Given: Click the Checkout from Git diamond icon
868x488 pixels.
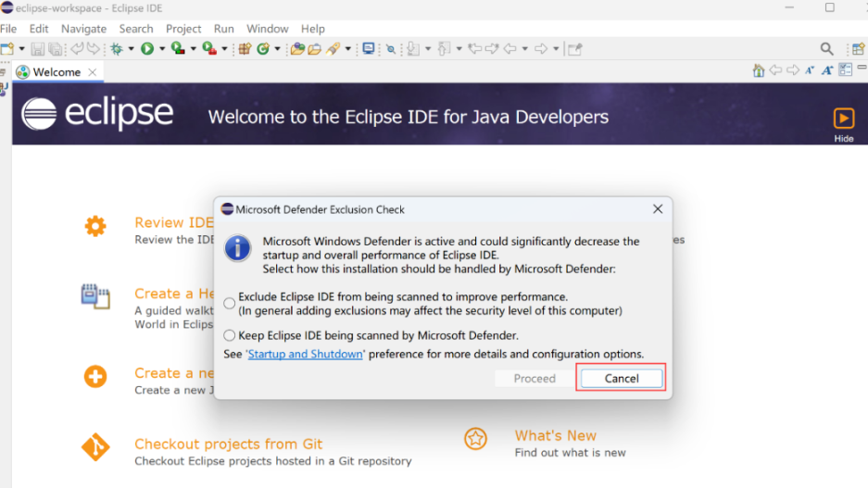Looking at the screenshot, I should (95, 447).
